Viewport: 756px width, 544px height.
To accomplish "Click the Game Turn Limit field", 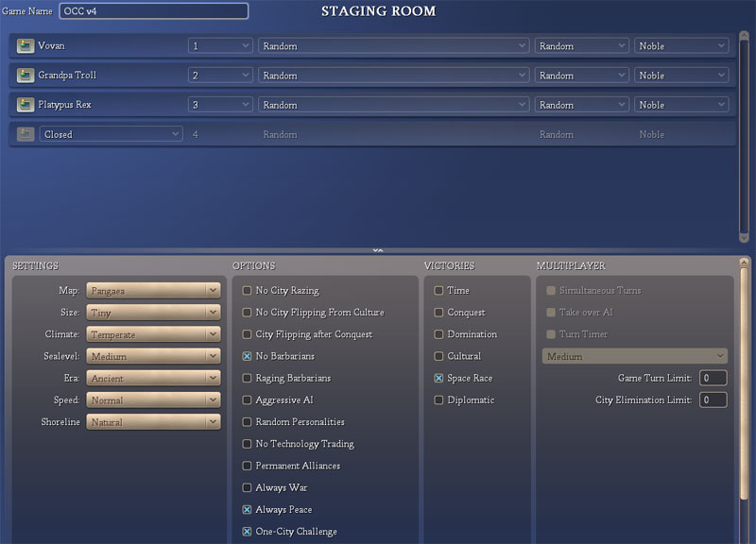I will (713, 378).
